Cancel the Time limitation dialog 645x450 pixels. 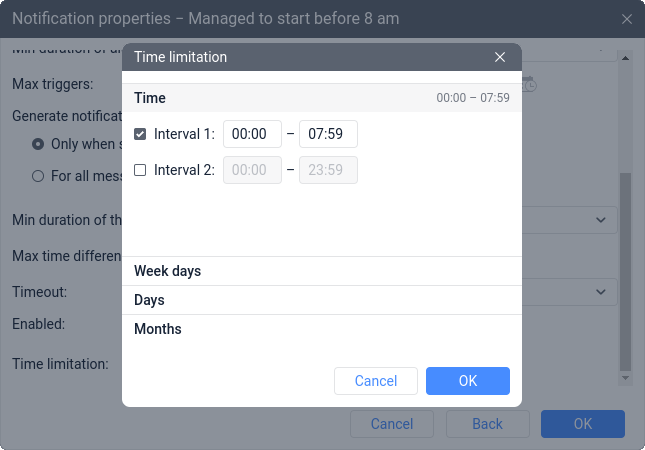[376, 381]
